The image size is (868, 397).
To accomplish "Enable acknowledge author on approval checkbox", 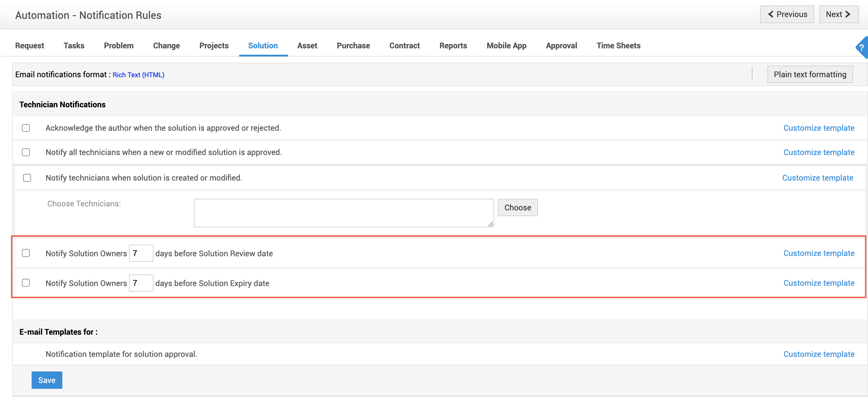I will click(x=26, y=128).
